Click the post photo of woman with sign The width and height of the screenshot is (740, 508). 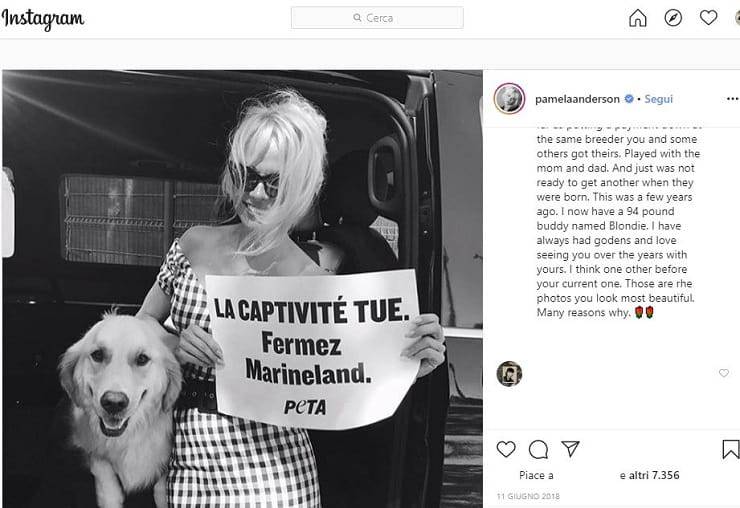tap(243, 289)
